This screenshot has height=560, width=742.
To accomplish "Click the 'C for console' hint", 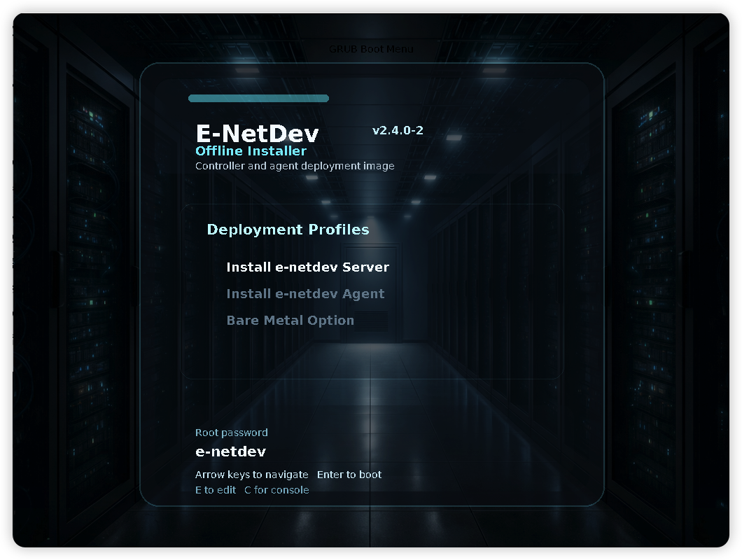I will click(x=276, y=490).
